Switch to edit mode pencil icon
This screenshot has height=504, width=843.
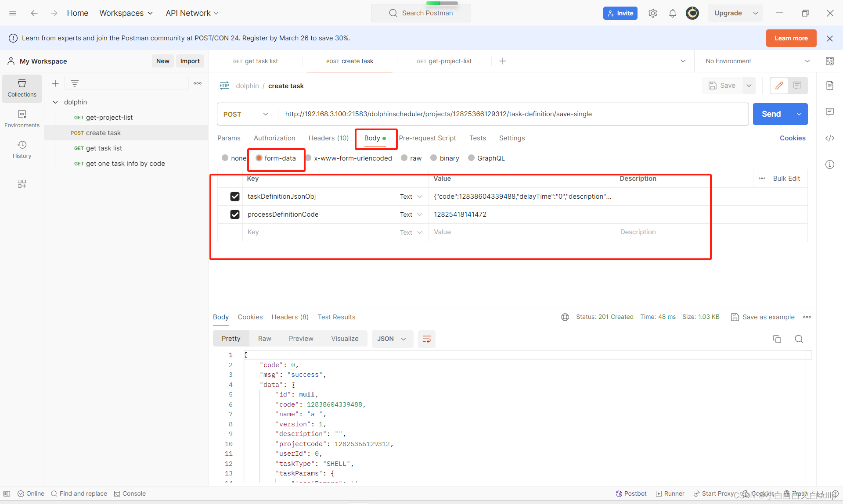coord(779,86)
